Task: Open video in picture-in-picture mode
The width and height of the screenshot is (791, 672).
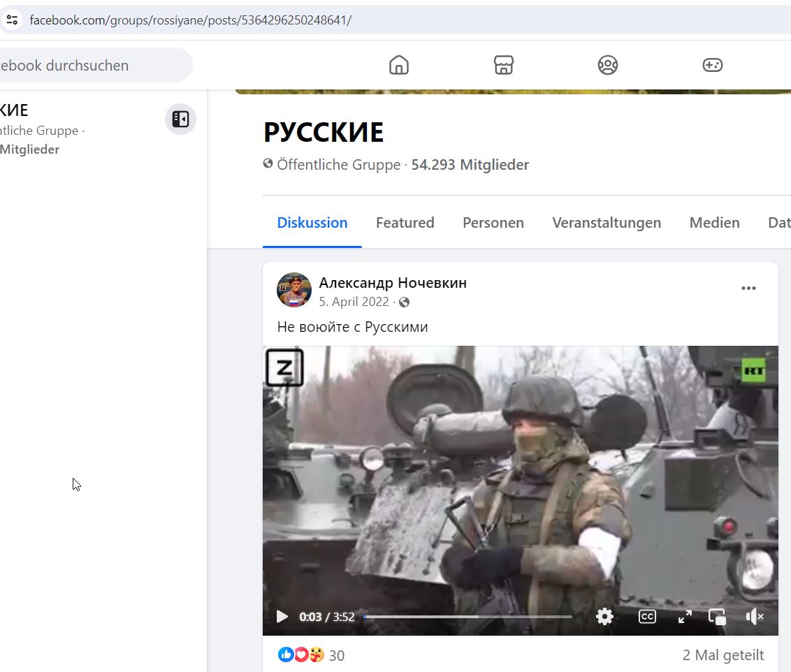Action: click(x=717, y=617)
